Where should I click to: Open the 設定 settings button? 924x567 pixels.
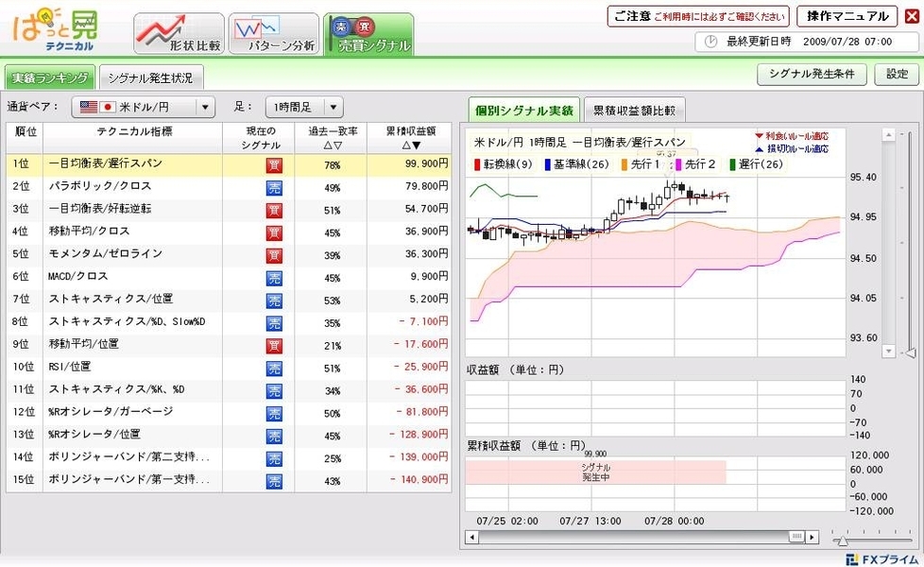(897, 75)
